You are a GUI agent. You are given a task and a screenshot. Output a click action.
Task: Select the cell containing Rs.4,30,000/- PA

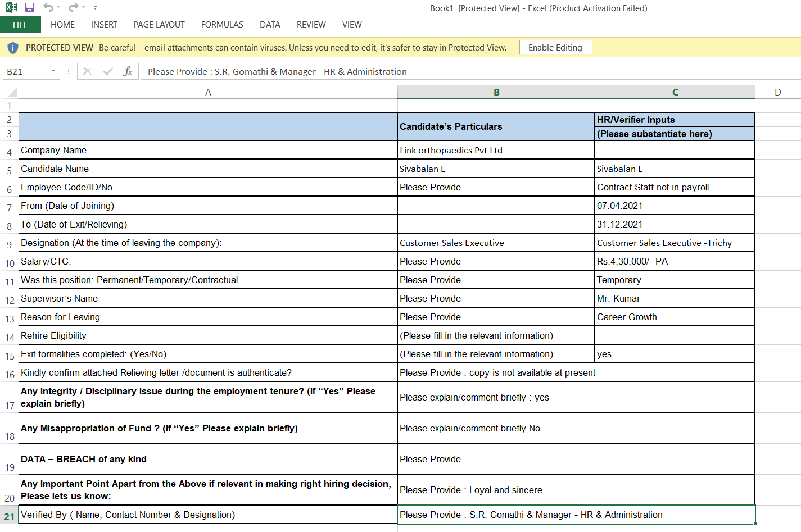[675, 261]
